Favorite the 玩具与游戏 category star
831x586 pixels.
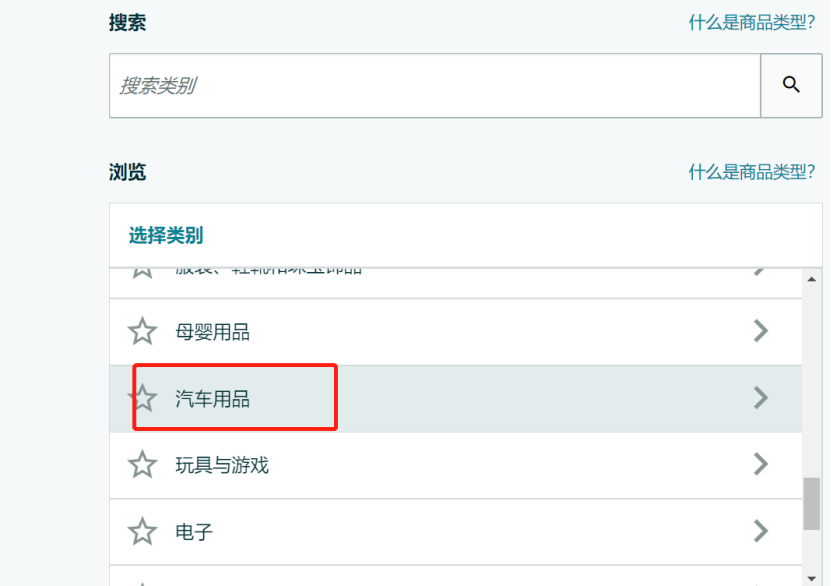pyautogui.click(x=143, y=465)
